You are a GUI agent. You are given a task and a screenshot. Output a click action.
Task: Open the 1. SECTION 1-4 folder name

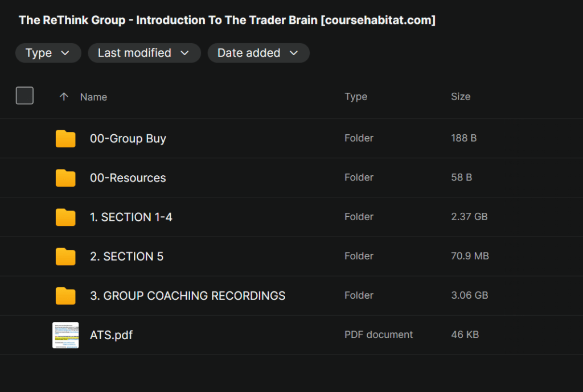[x=131, y=217]
